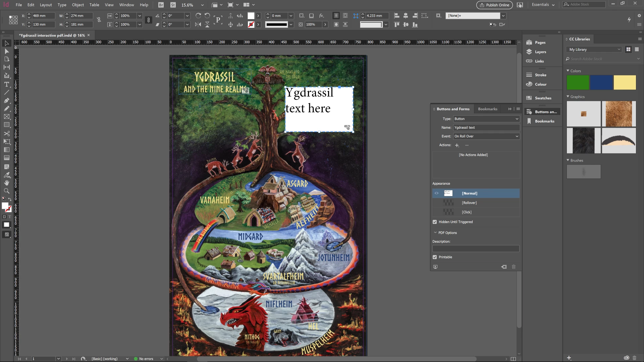Select the Scissors tool
Image resolution: width=644 pixels, height=362 pixels.
6,133
